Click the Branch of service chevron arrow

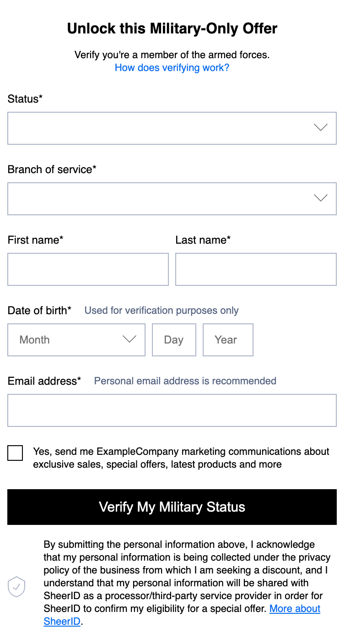(321, 198)
